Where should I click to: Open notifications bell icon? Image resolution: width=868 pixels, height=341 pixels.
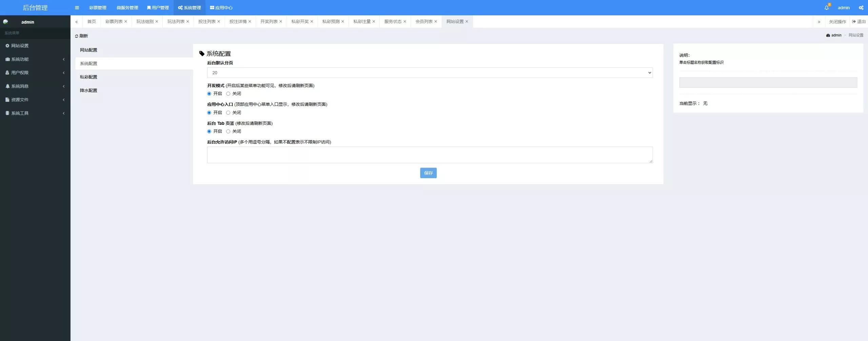[826, 7]
